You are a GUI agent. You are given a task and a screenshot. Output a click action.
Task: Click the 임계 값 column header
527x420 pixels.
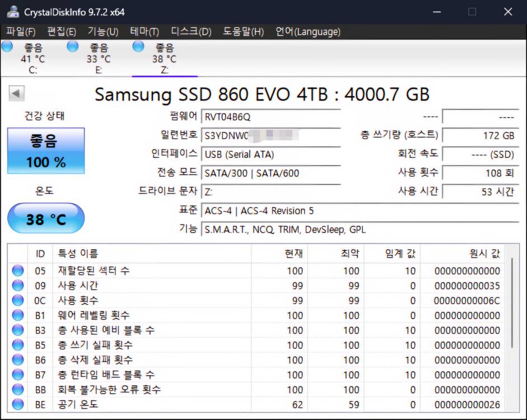tap(392, 253)
